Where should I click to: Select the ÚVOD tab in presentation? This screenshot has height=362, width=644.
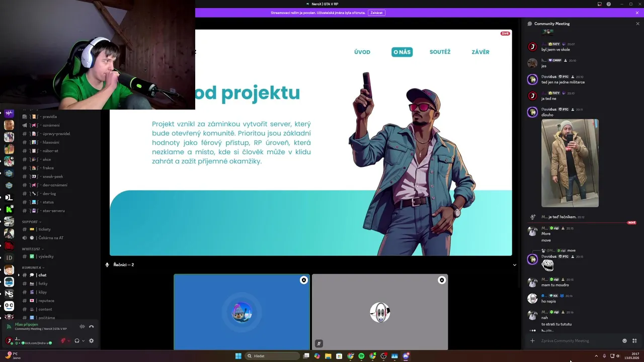tap(362, 52)
